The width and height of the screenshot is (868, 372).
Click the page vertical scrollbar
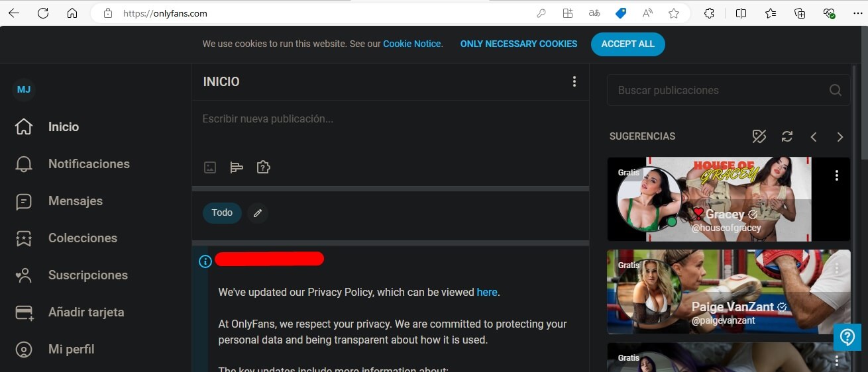pyautogui.click(x=863, y=93)
